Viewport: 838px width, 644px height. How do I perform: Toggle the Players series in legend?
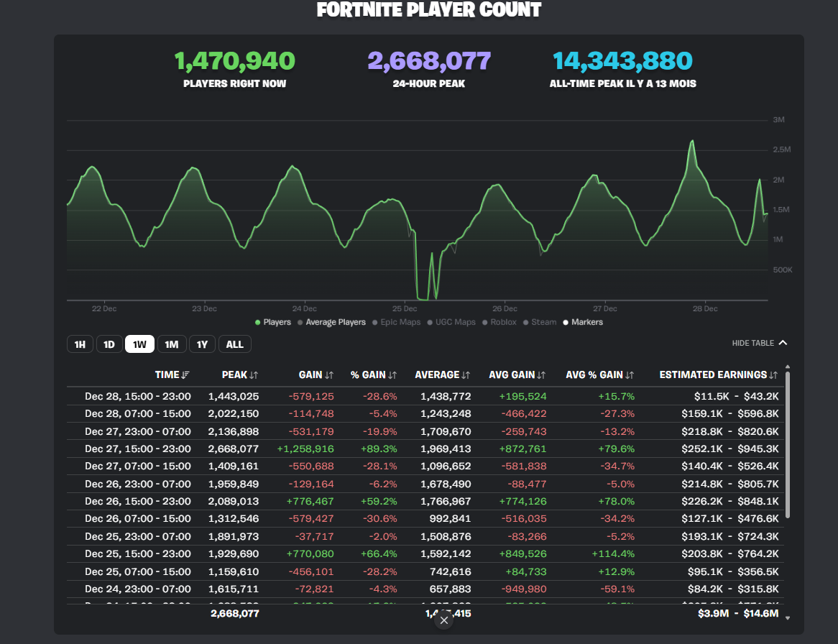click(273, 322)
